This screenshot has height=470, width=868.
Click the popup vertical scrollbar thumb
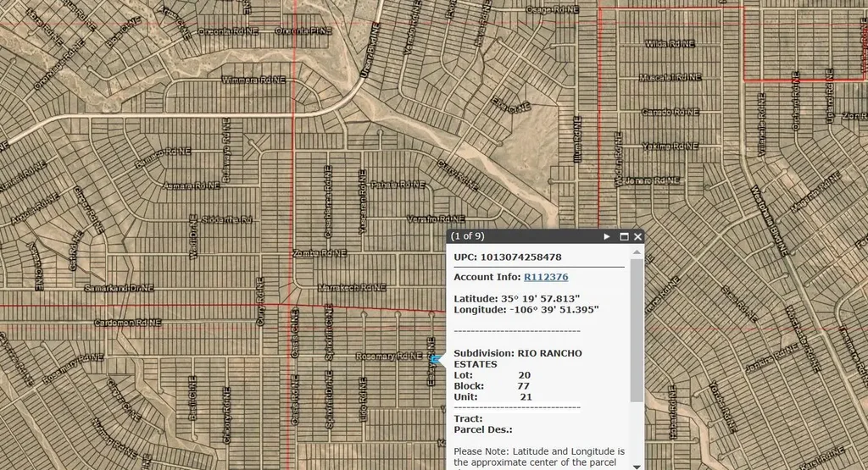coord(637,330)
